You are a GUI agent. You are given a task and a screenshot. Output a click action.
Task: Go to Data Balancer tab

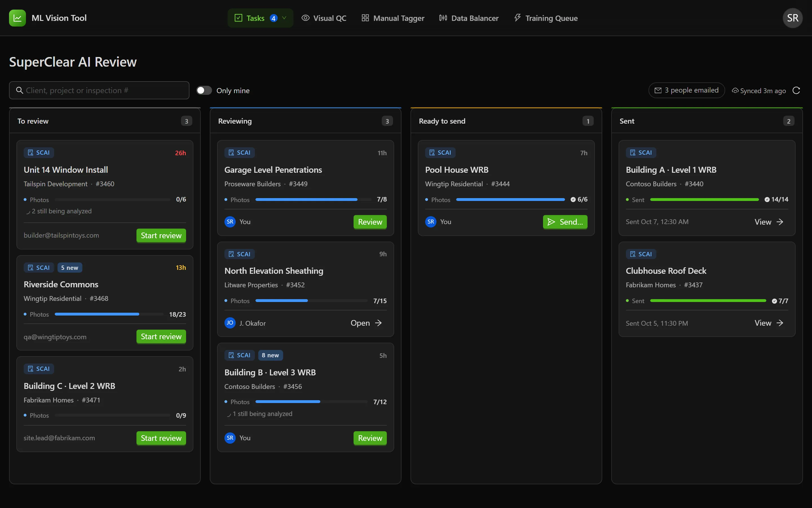click(469, 18)
